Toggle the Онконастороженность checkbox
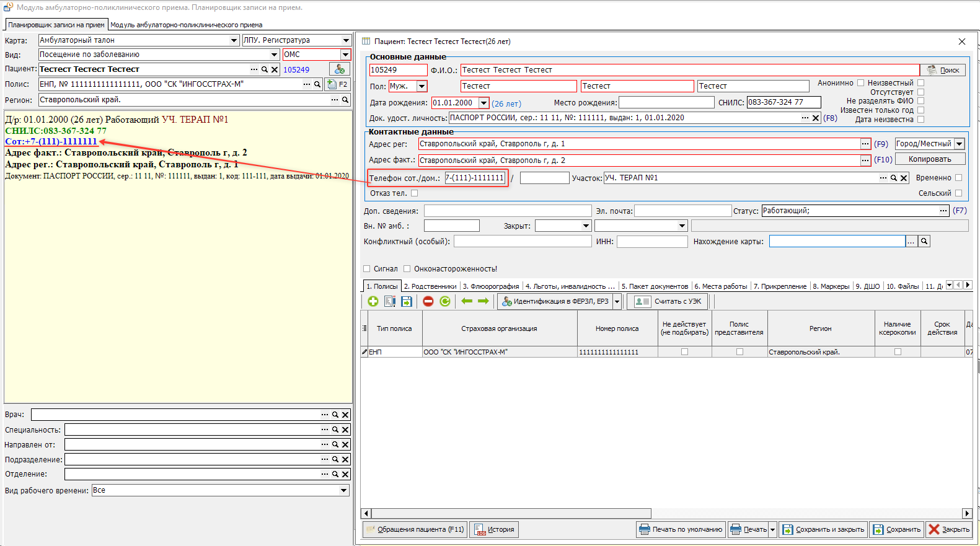Viewport: 980px width, 546px height. [x=407, y=269]
